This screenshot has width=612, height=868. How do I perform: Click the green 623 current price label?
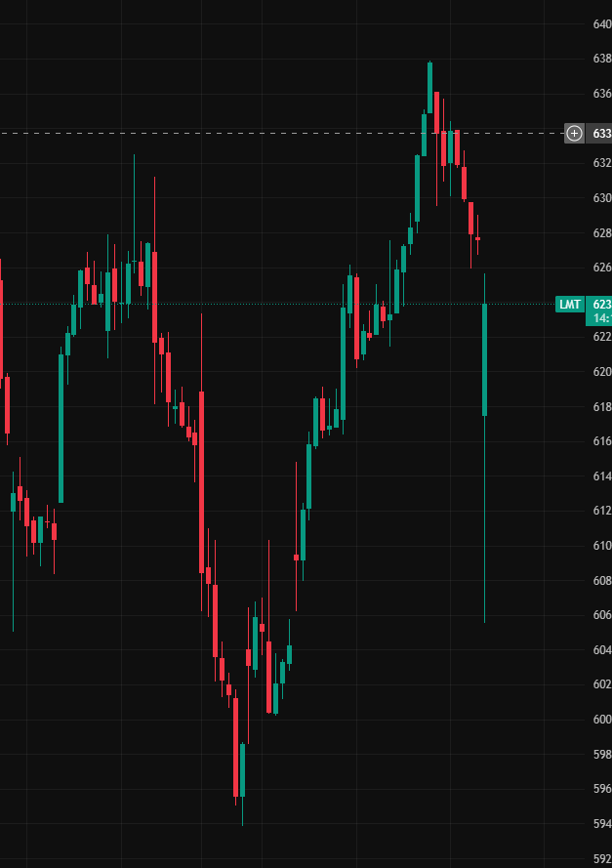601,305
